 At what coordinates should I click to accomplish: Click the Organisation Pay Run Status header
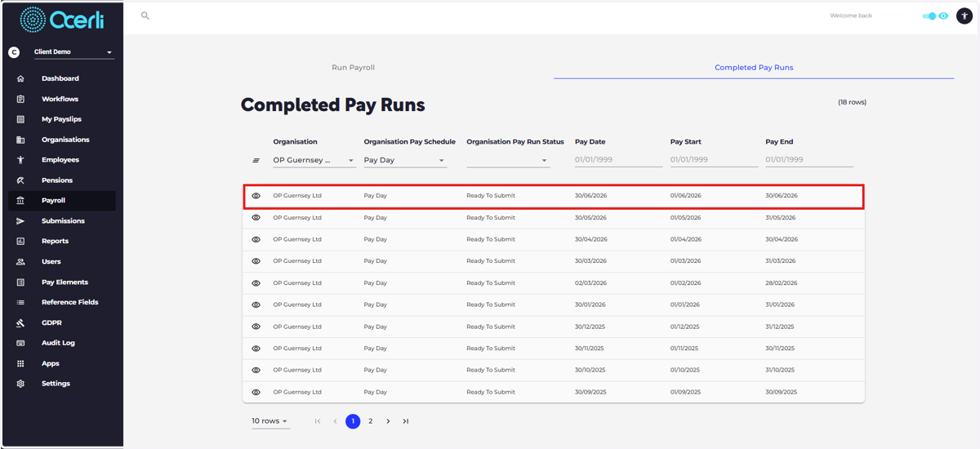(x=515, y=142)
